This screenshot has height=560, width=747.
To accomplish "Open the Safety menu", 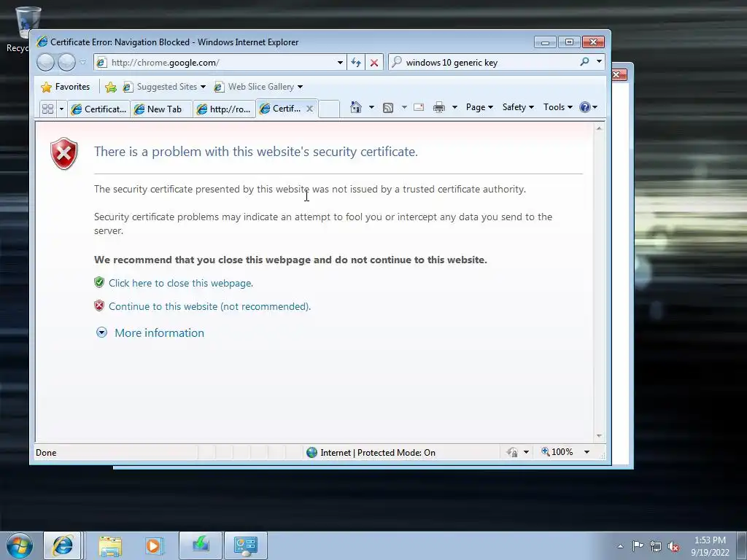I will pos(518,107).
